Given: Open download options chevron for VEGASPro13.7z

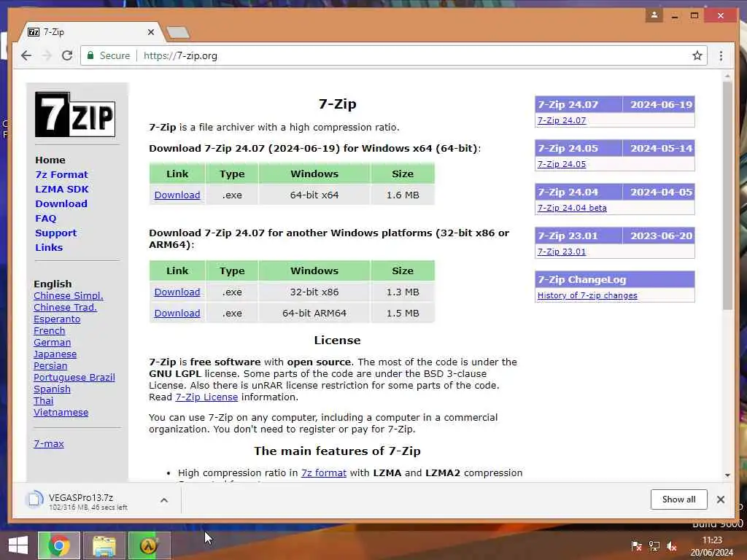Looking at the screenshot, I should (x=164, y=500).
